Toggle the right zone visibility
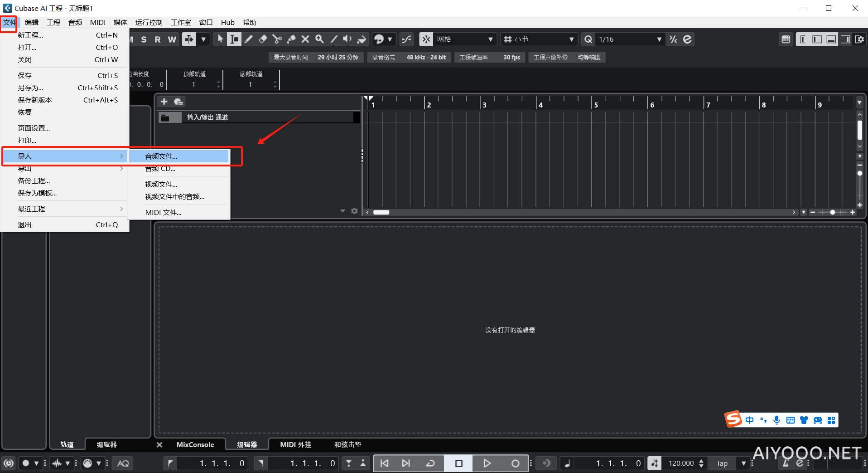This screenshot has width=868, height=473. coord(845,39)
